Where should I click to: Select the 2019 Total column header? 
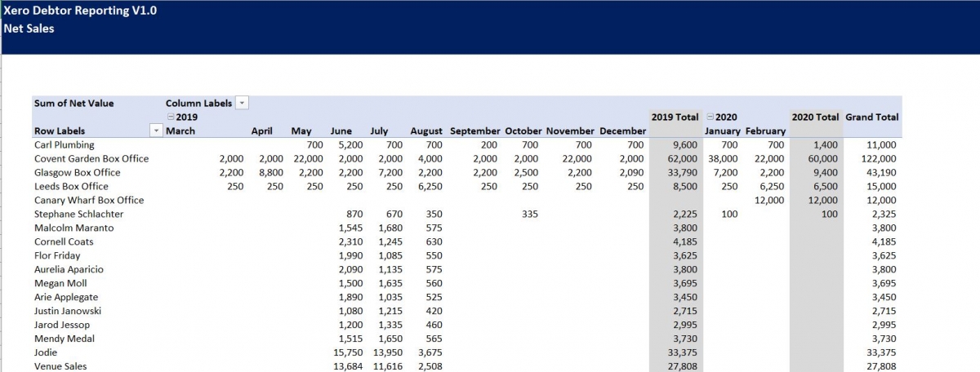[675, 117]
